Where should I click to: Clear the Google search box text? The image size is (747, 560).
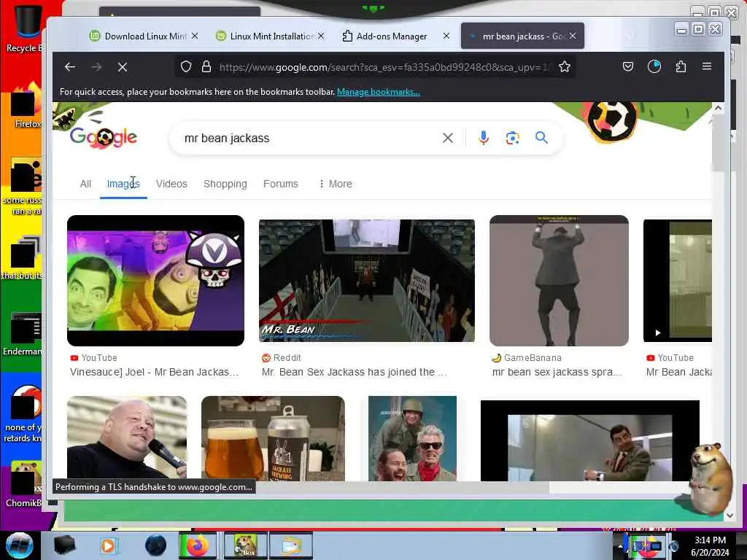pos(447,138)
